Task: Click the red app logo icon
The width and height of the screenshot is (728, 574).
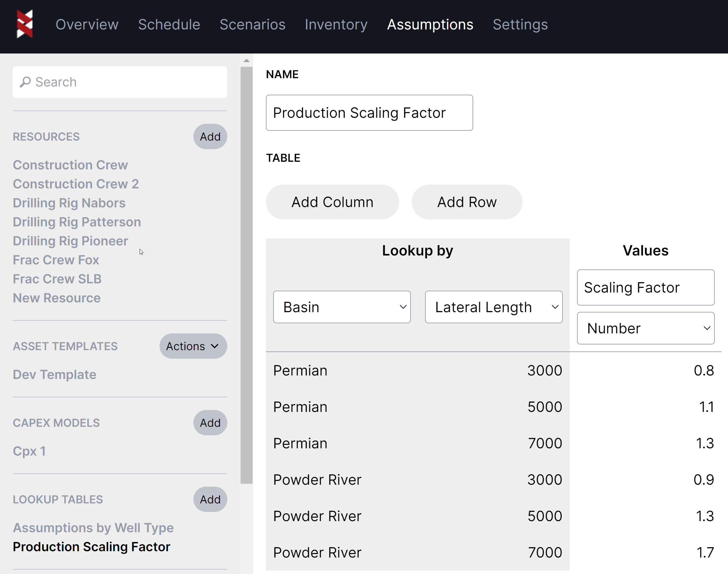Action: (x=24, y=24)
